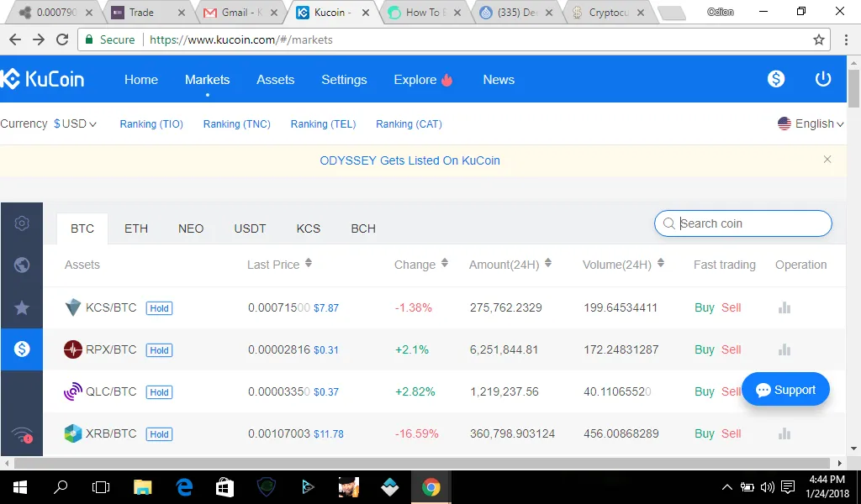Image resolution: width=861 pixels, height=504 pixels.
Task: Click Chrome icon in taskbar
Action: tap(431, 487)
